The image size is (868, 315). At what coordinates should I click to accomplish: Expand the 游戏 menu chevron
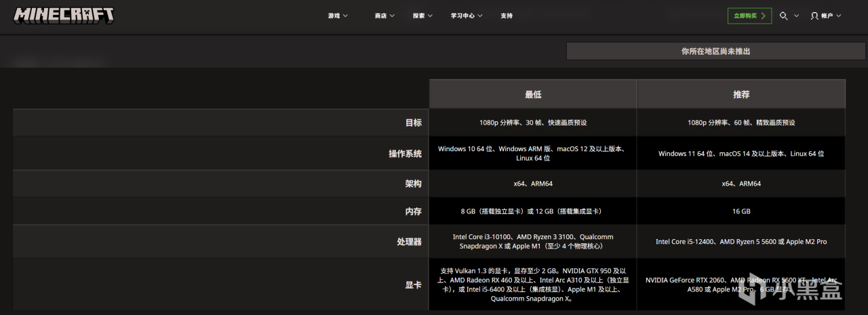pyautogui.click(x=346, y=16)
